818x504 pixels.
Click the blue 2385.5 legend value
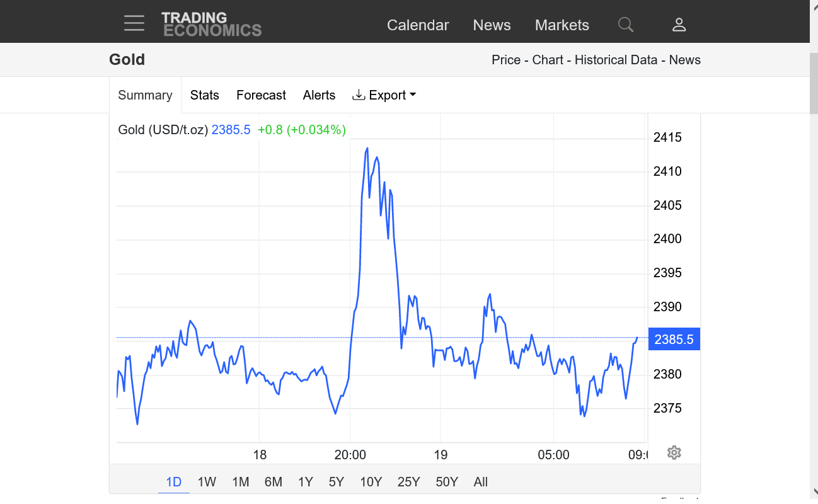pos(231,130)
